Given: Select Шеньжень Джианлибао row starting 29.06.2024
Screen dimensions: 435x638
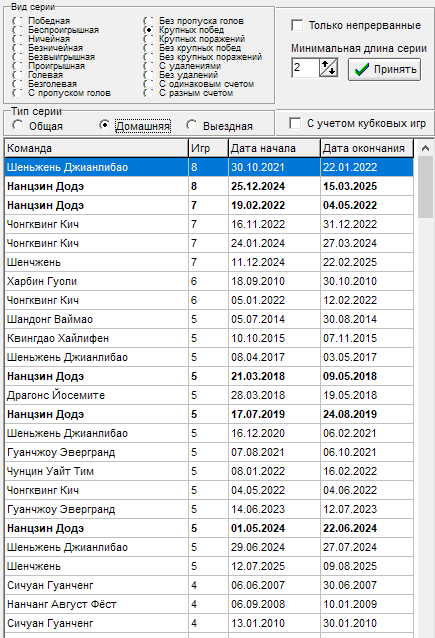Looking at the screenshot, I should pyautogui.click(x=209, y=547).
